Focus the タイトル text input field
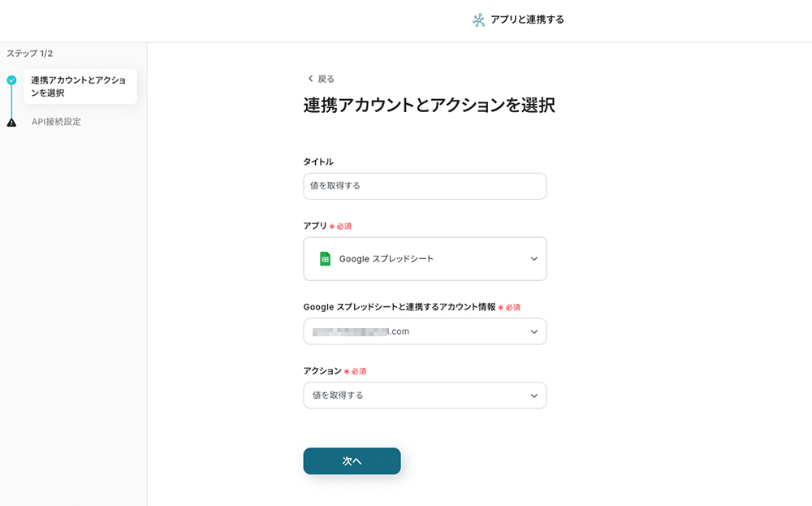The image size is (812, 506). pos(425,186)
